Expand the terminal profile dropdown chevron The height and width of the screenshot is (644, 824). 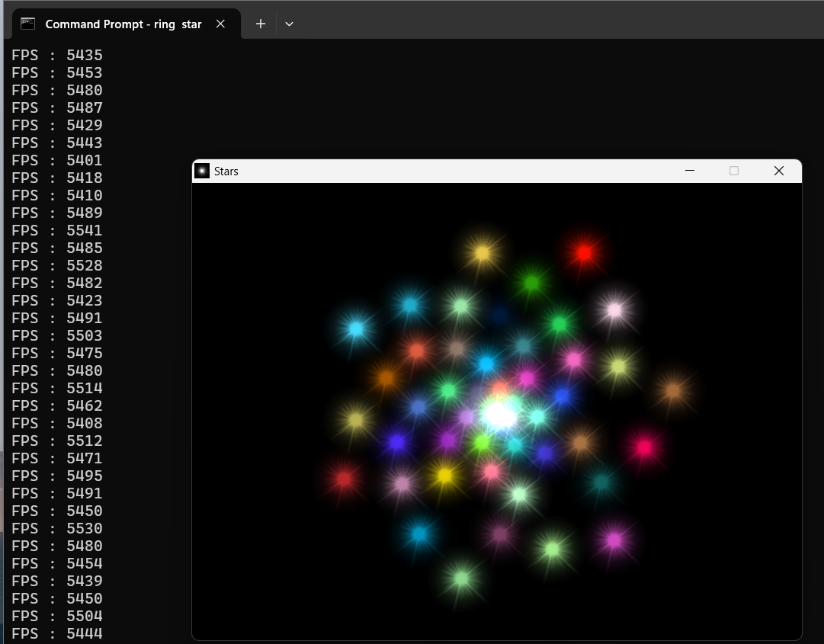tap(289, 24)
